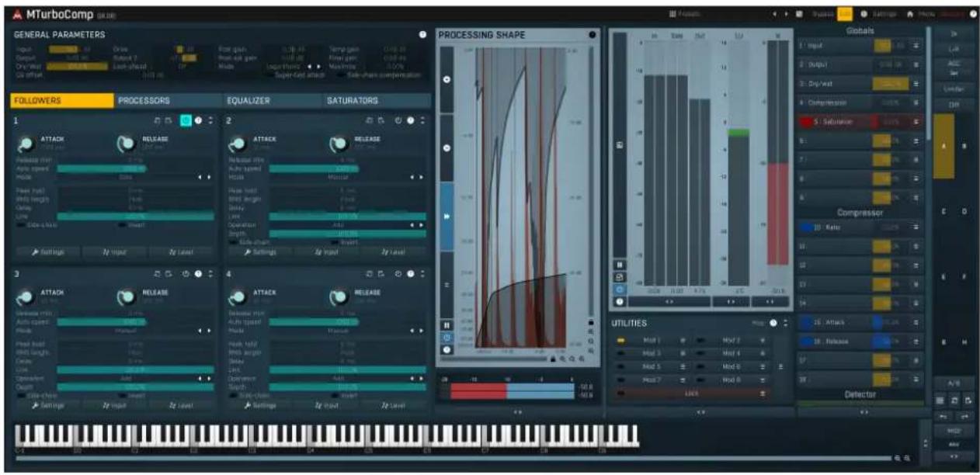Click the MIDI button in right strip
This screenshot has height=475, width=980.
[x=954, y=431]
